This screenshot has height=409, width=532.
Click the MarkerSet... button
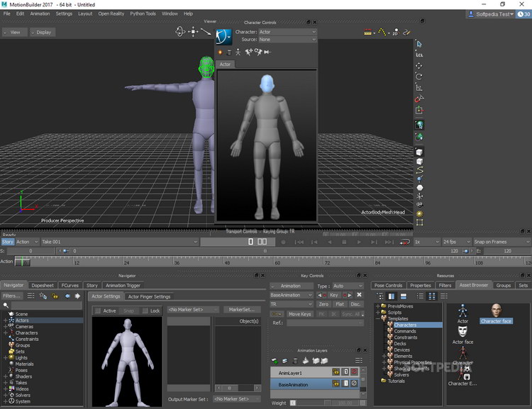click(242, 310)
